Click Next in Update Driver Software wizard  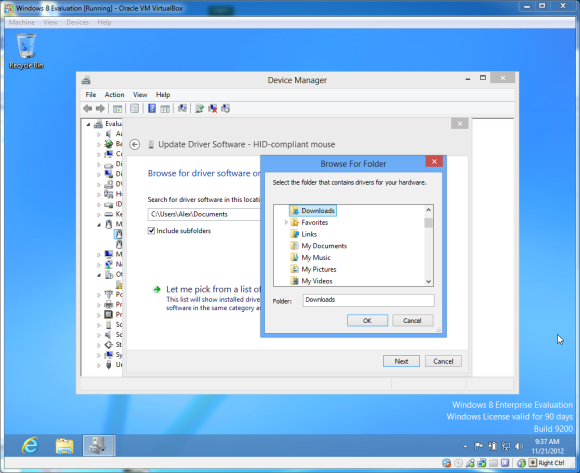click(401, 361)
